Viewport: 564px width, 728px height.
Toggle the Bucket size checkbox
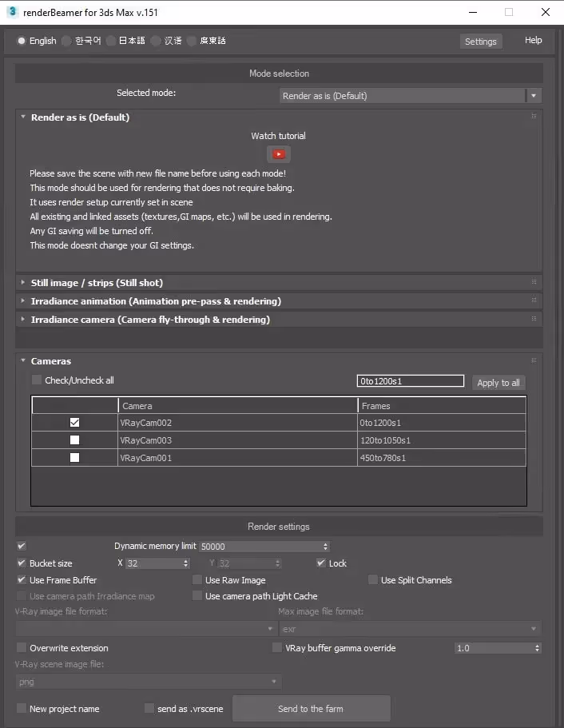[22, 563]
